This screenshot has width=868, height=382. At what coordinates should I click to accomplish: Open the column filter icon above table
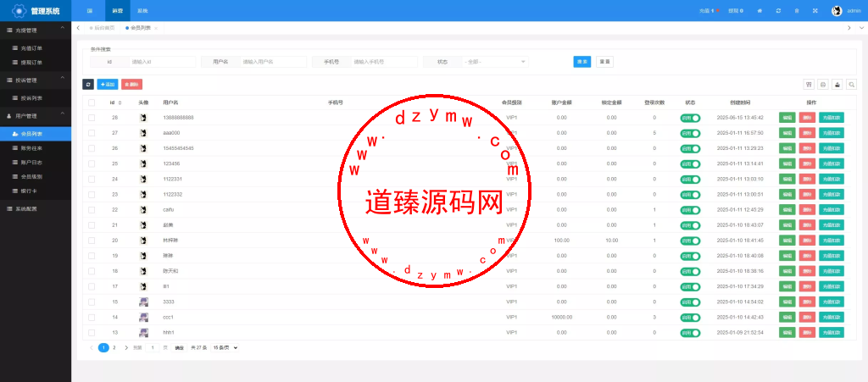[x=809, y=84]
